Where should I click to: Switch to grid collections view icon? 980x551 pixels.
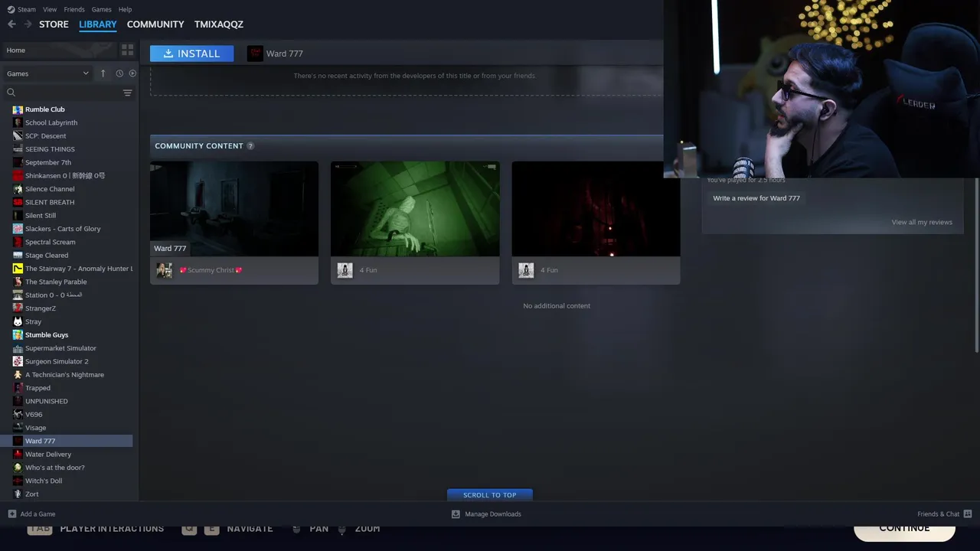(127, 50)
